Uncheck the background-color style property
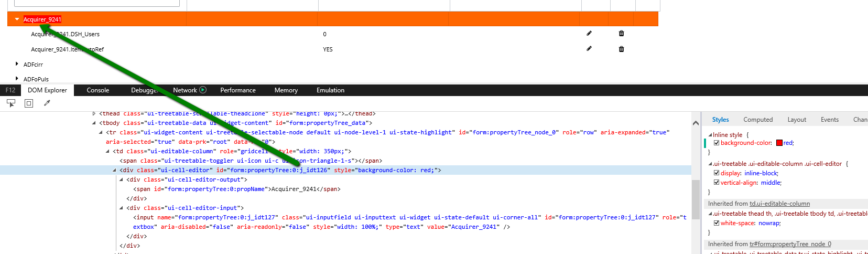This screenshot has height=254, width=868. (x=717, y=143)
